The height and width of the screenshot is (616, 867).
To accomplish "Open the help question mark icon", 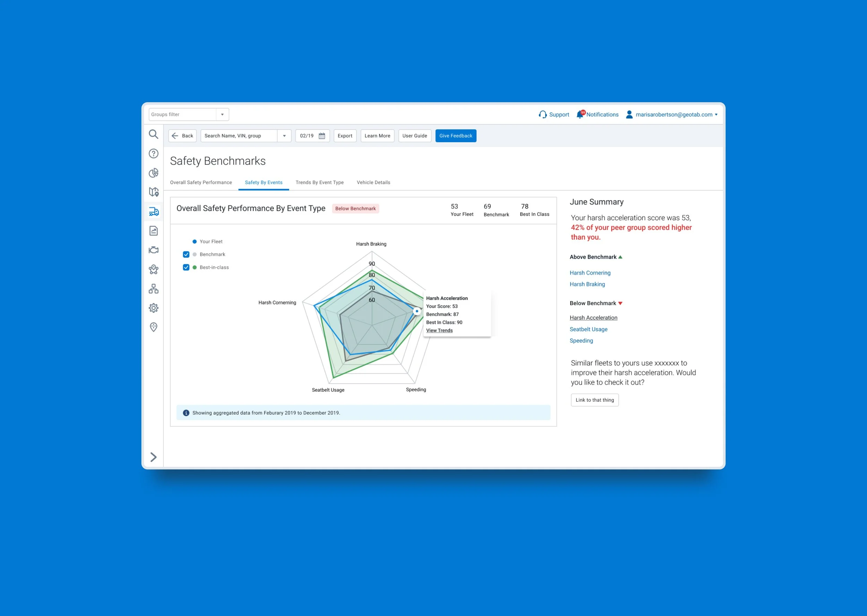I will (x=153, y=154).
